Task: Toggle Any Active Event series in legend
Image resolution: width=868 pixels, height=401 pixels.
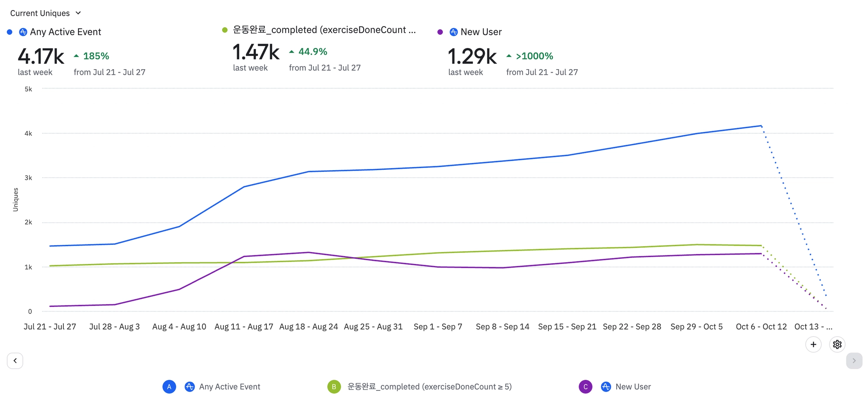Action: [x=229, y=387]
